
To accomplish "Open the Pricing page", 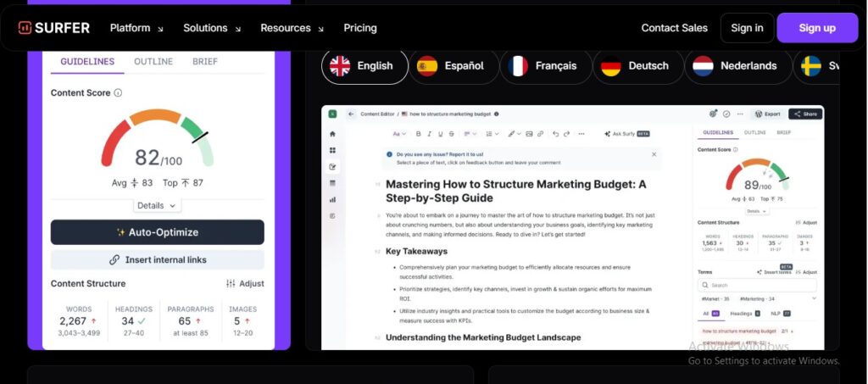I will click(360, 28).
